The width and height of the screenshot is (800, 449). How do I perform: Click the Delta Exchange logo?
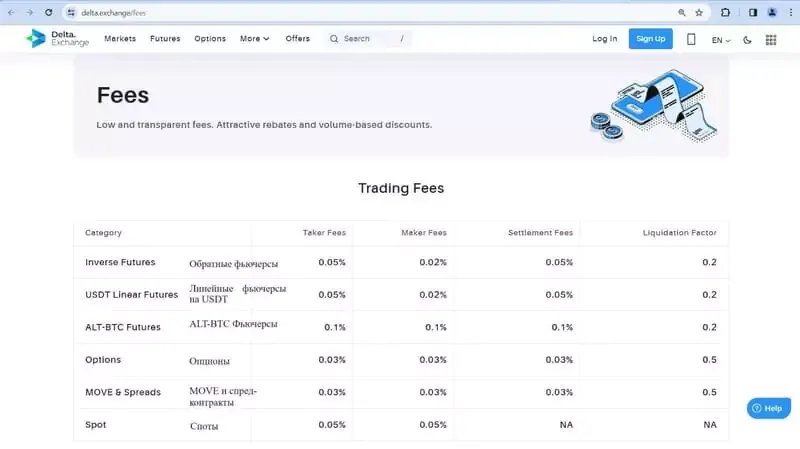tap(57, 39)
